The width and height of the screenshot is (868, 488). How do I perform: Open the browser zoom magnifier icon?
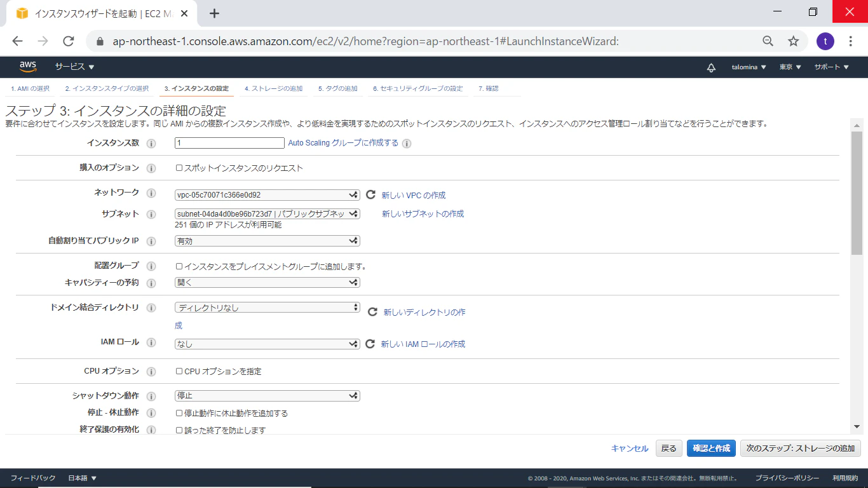[768, 41]
